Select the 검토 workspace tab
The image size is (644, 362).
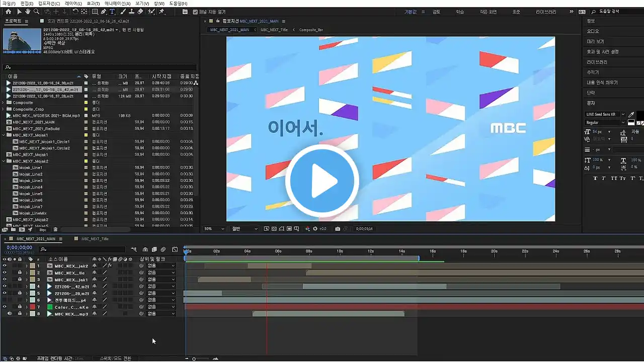point(436,12)
